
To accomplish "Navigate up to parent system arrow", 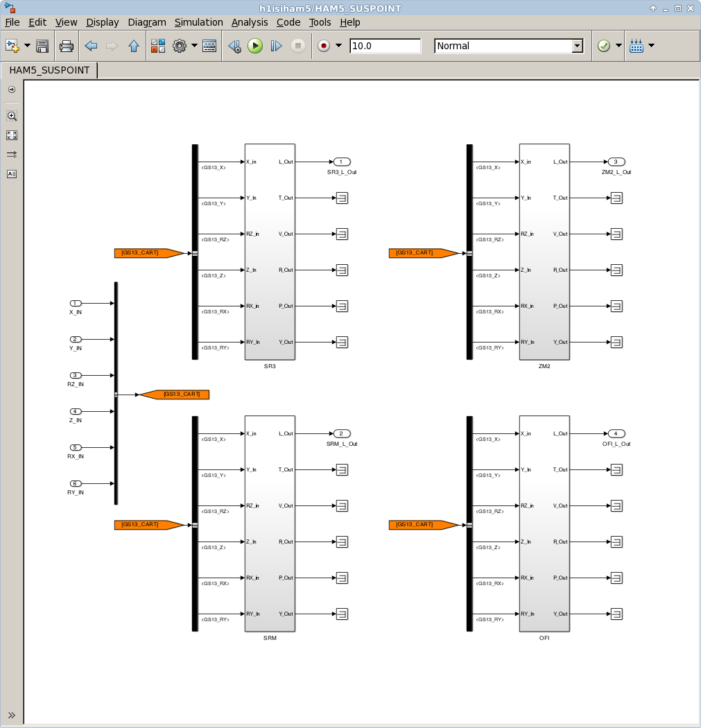I will (134, 46).
